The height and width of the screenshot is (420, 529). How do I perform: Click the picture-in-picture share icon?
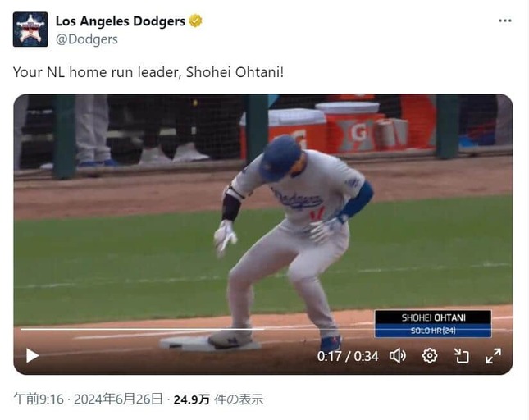point(461,356)
